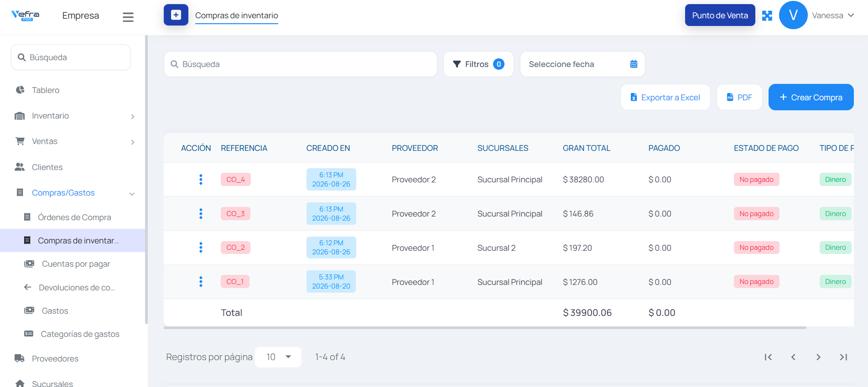The image size is (868, 387).
Task: Click the Vanessa avatar circle
Action: [793, 15]
